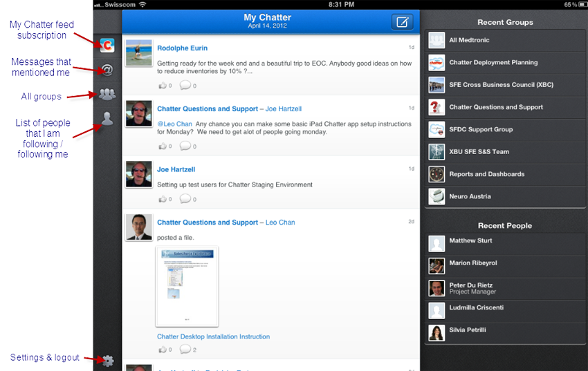This screenshot has height=371, width=588.
Task: Open the @ mentions sidebar icon
Action: coord(107,70)
